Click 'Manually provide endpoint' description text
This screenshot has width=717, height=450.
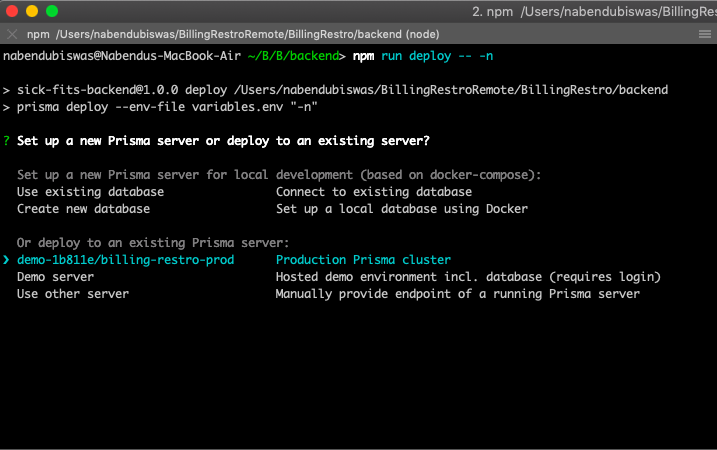tap(457, 294)
